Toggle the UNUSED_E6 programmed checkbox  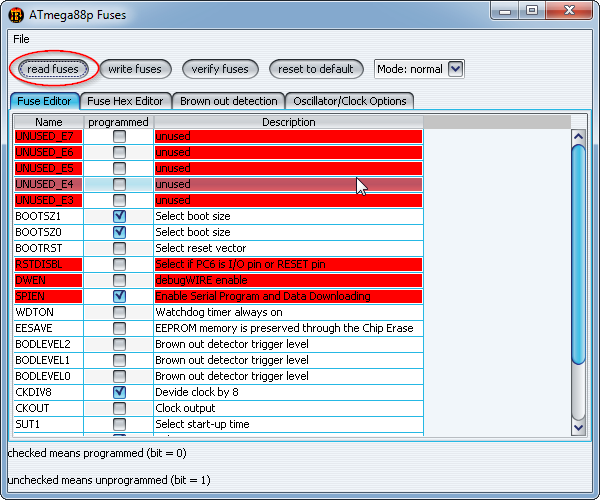(x=119, y=153)
